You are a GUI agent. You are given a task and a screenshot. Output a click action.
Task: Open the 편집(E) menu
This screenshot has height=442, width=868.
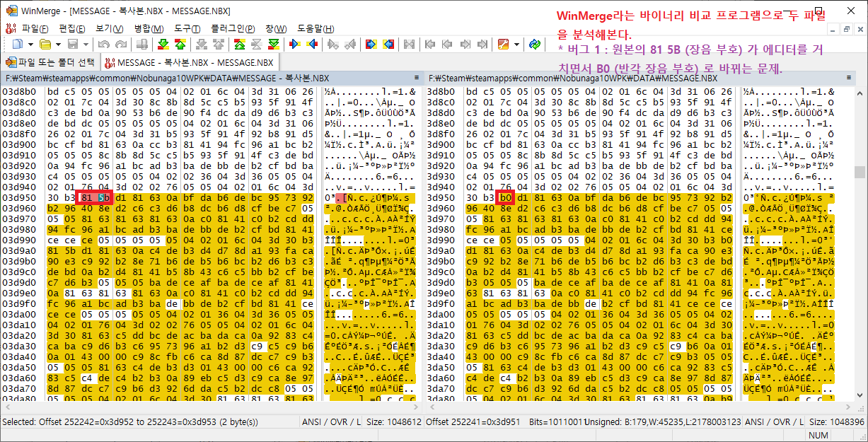72,28
